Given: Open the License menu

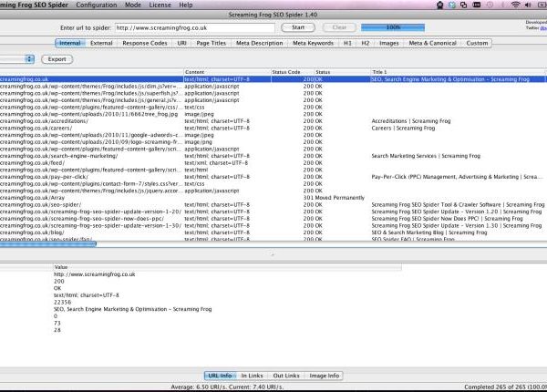Looking at the screenshot, I should [160, 5].
